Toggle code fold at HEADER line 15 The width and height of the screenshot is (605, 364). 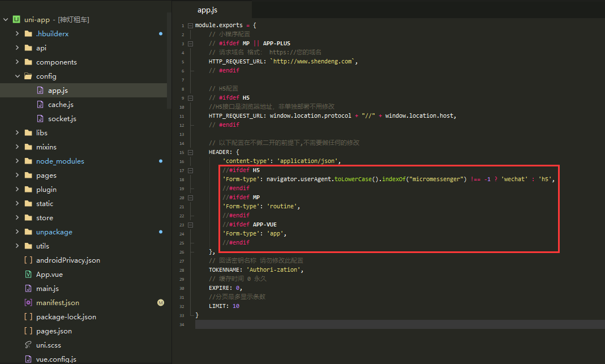tap(190, 152)
